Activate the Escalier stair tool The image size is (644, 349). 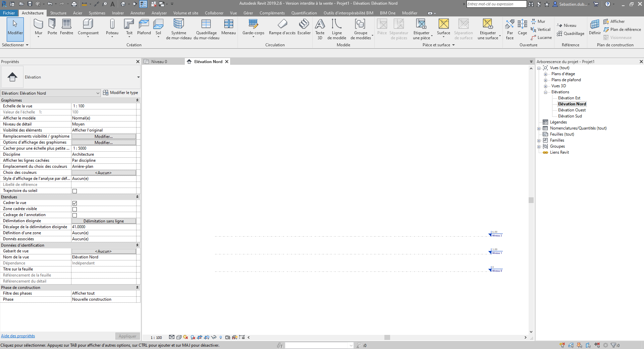coord(304,27)
